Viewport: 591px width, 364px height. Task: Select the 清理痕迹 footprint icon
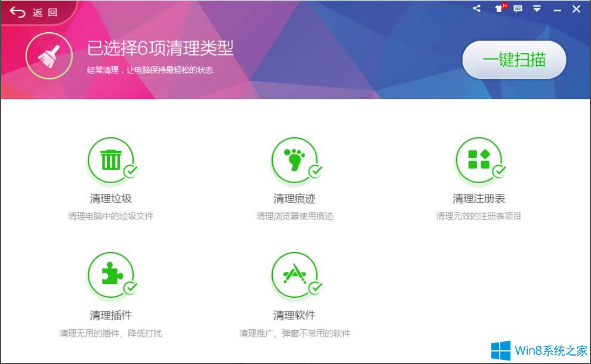coord(294,159)
